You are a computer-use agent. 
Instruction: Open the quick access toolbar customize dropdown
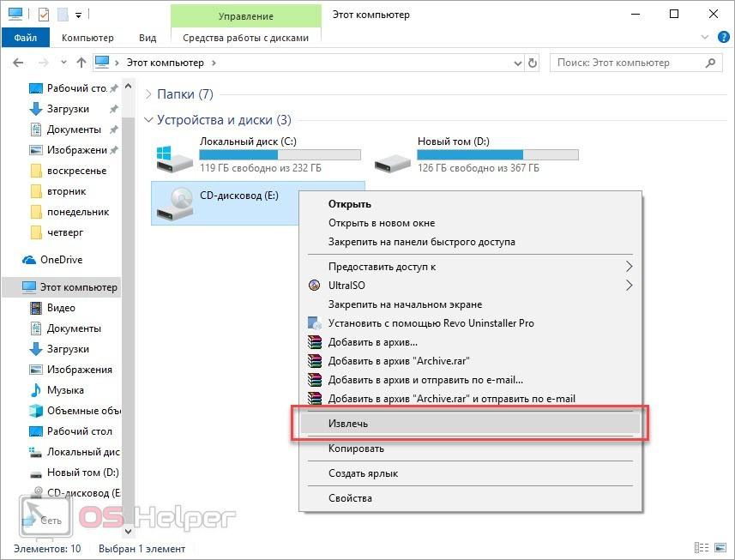click(x=79, y=15)
